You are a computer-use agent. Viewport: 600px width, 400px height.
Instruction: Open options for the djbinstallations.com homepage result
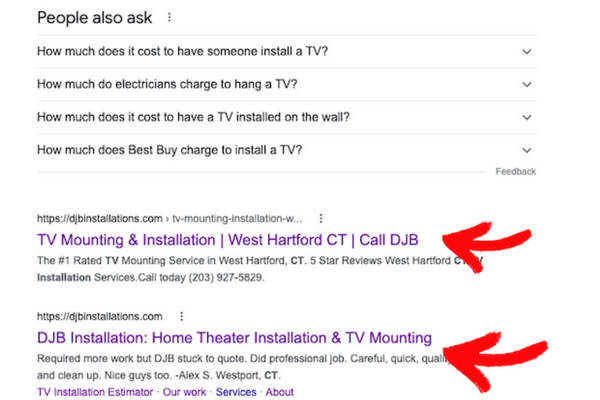(181, 317)
